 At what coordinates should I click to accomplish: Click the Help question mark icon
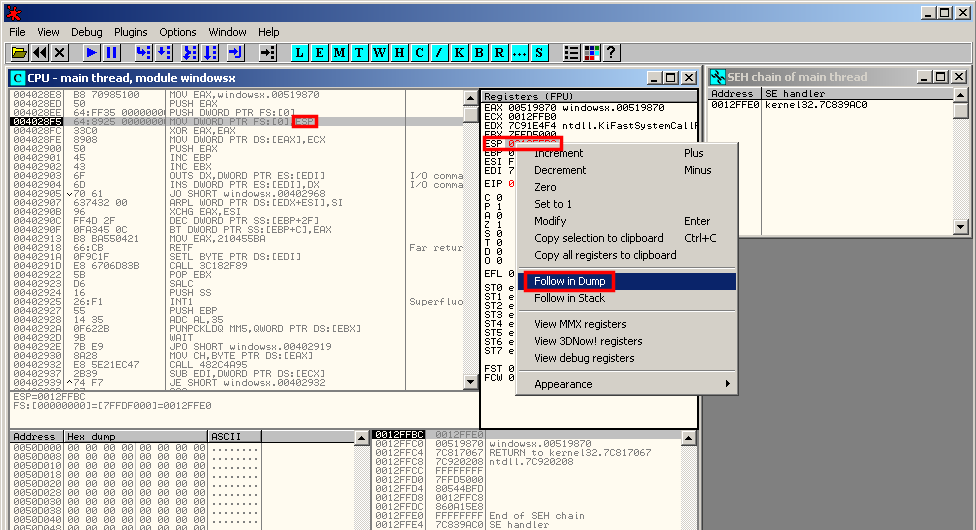click(x=611, y=52)
